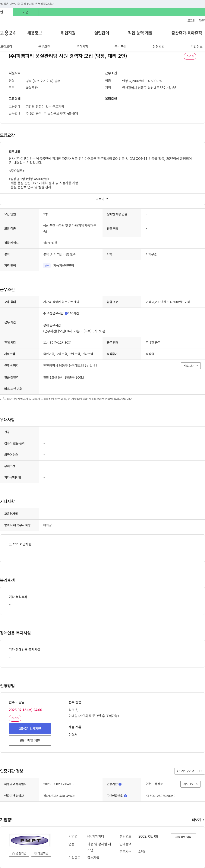Jump to 근무조건 section tab
205x868 pixels.
pos(44,46)
